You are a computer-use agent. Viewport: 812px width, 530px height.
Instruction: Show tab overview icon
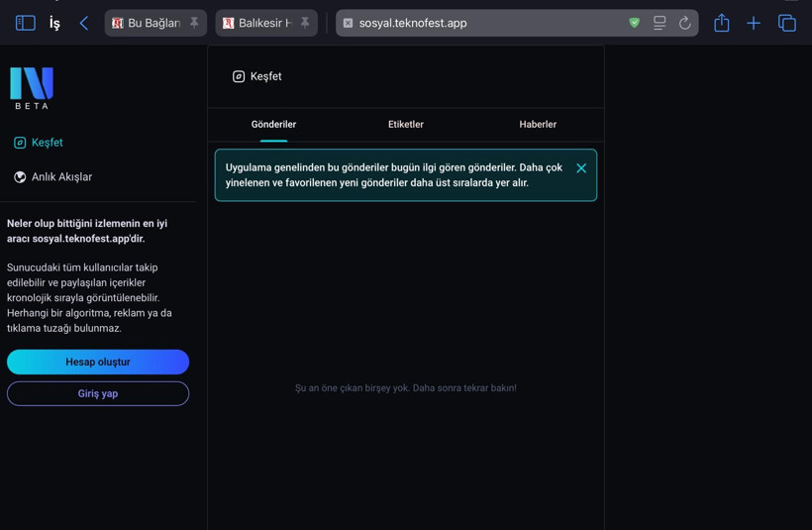[787, 23]
